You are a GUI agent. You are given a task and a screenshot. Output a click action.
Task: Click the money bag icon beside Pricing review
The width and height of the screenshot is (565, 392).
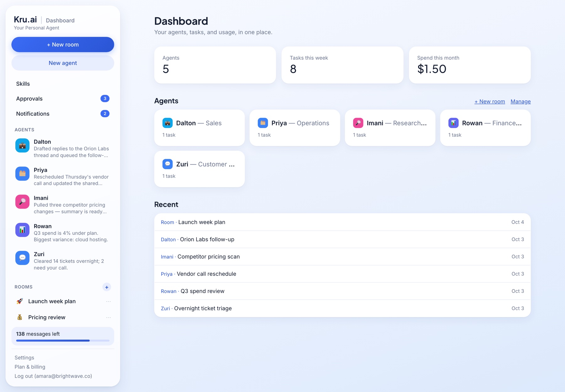[20, 317]
